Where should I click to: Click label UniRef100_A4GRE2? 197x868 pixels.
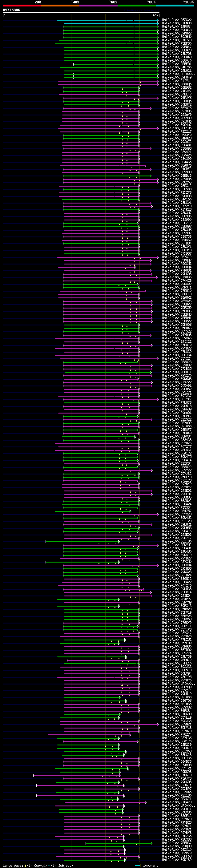pos(176,169)
